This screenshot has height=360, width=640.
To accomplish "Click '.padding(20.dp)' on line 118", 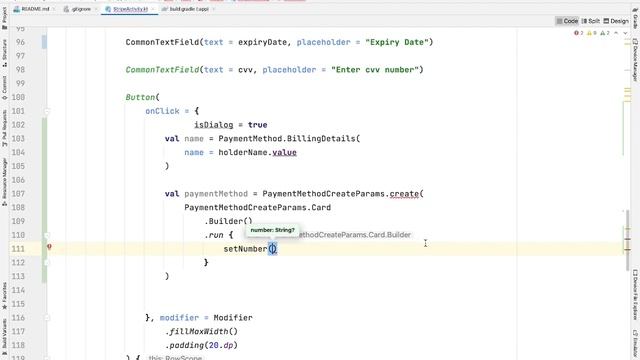I will coord(201,345).
